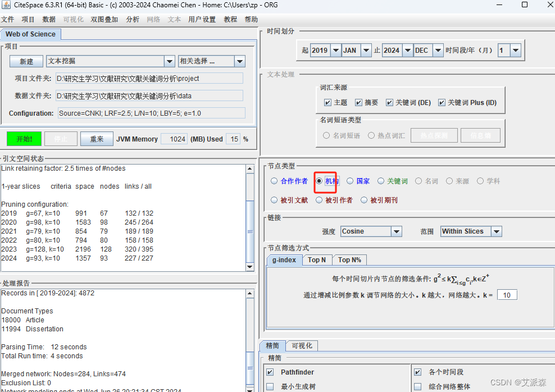Toggle the Pathfinder checkbox
The image size is (555, 392).
(x=270, y=372)
